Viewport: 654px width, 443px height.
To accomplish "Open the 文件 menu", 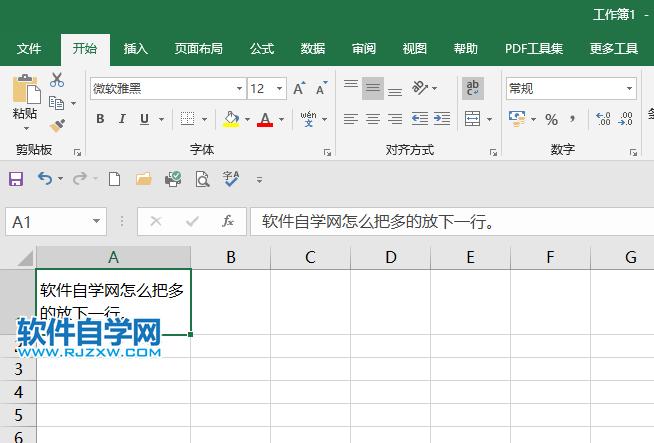I will pyautogui.click(x=29, y=49).
